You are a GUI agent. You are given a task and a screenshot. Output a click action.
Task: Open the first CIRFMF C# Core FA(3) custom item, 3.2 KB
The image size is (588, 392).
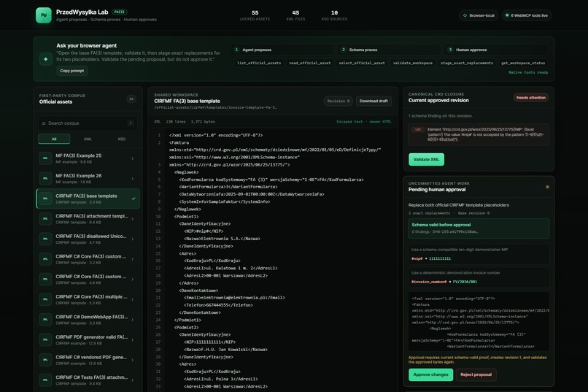(88, 259)
